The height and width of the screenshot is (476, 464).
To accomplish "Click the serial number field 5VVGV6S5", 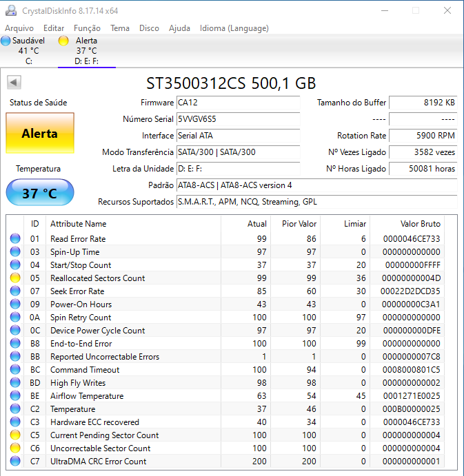I will click(239, 119).
